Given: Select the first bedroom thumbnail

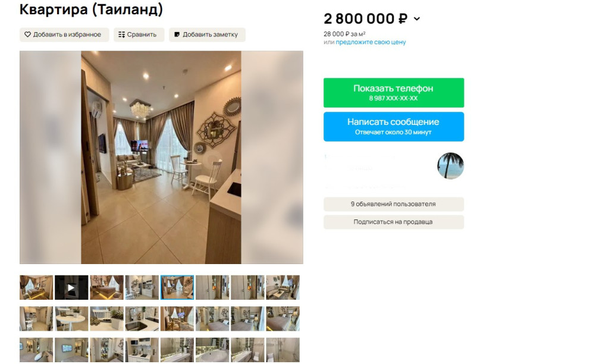Looking at the screenshot, I should [36, 287].
